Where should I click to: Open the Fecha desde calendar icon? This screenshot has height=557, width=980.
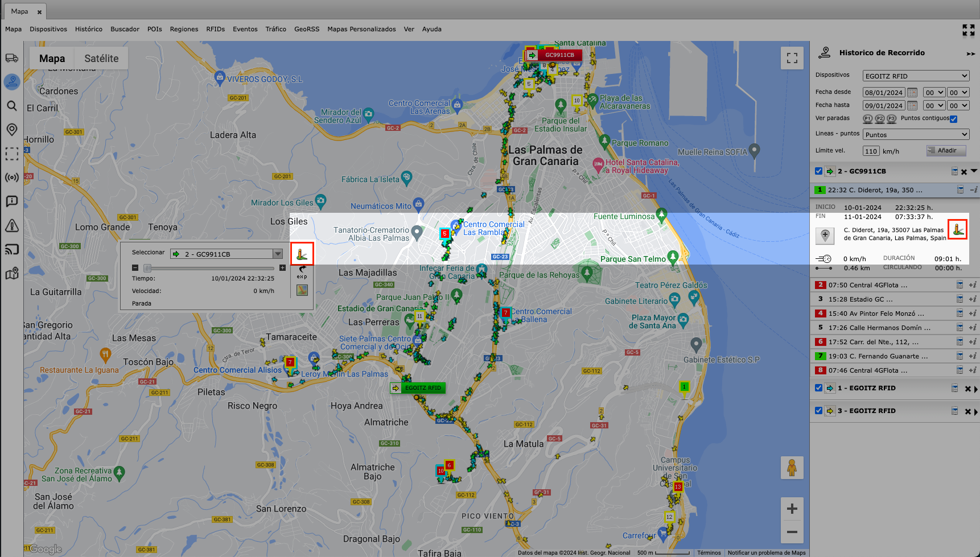(912, 92)
